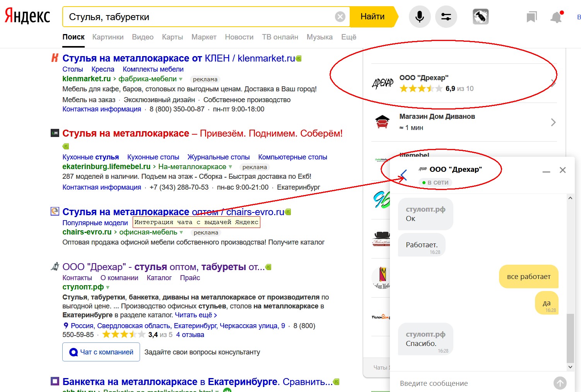Open the Новости tab
Image resolution: width=581 pixels, height=392 pixels.
[239, 37]
